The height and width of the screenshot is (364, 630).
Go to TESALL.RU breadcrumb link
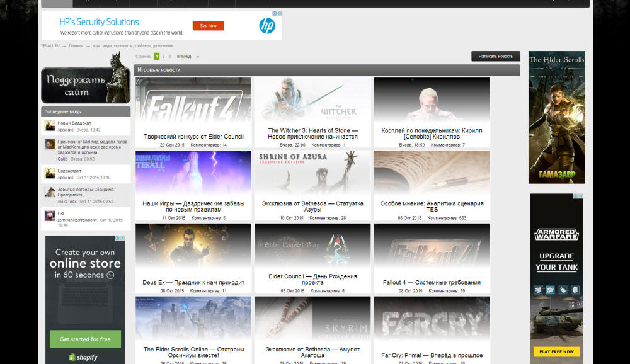(50, 46)
